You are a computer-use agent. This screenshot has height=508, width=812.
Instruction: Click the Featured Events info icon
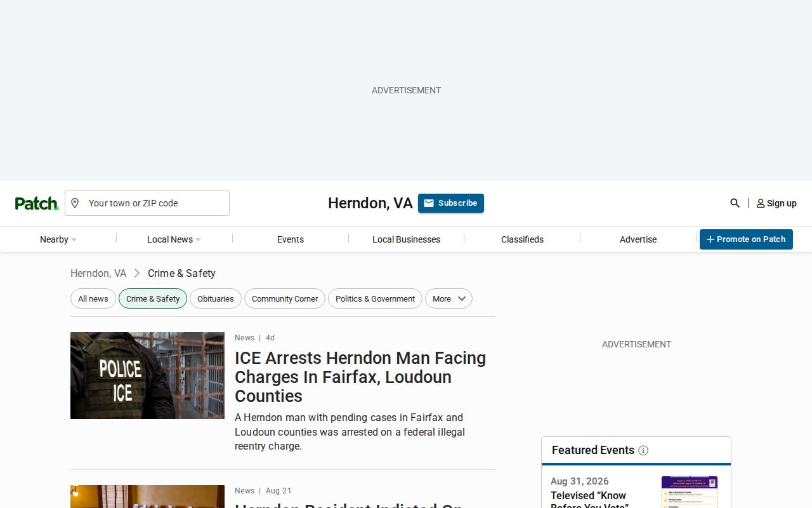click(643, 450)
